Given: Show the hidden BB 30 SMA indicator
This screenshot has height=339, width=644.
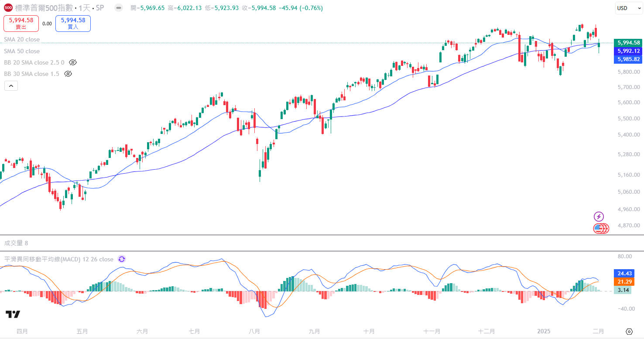Looking at the screenshot, I should pos(68,74).
